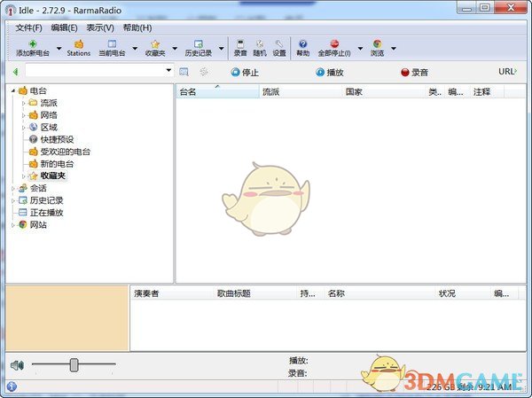Viewport: 532px width, 398px height.
Task: Collapse the 电台 root tree node
Action: 13,90
